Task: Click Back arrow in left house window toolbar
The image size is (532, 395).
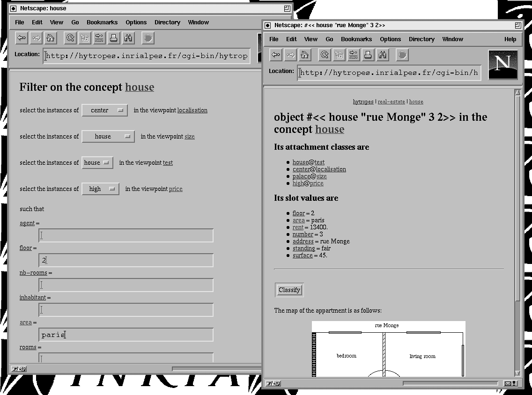Action: (x=22, y=38)
